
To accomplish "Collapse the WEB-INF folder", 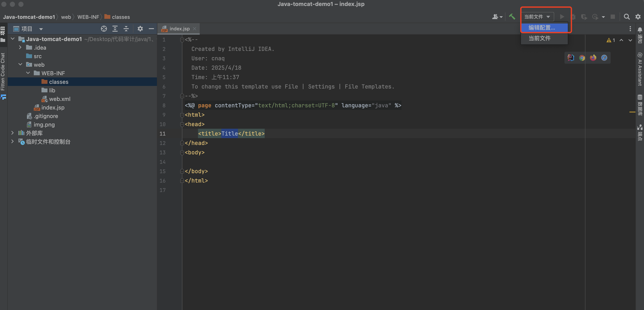I will point(28,73).
